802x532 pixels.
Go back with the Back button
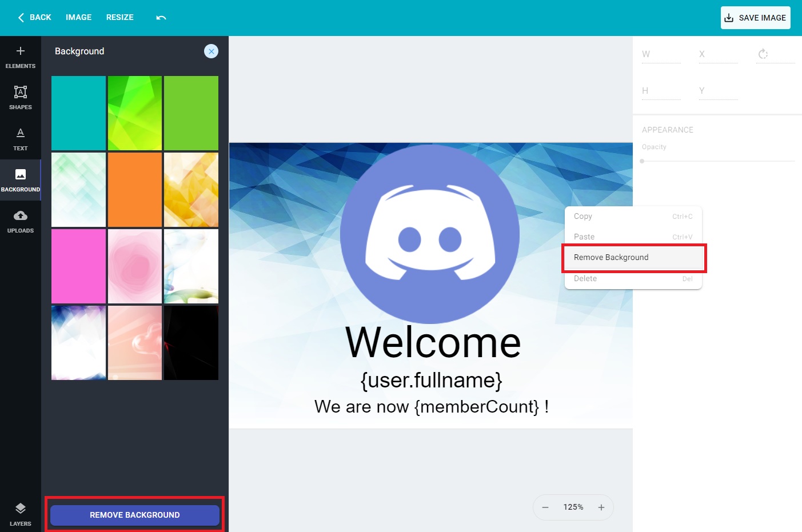coord(35,18)
